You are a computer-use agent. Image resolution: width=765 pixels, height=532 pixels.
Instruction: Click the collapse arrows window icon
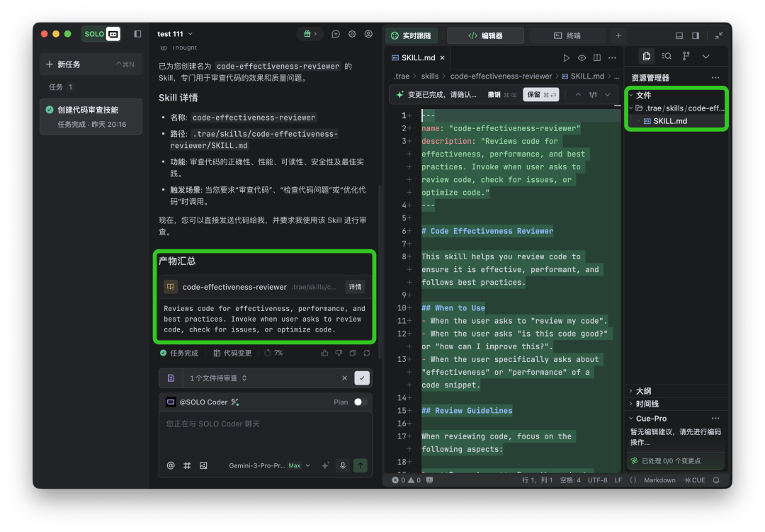tap(719, 35)
